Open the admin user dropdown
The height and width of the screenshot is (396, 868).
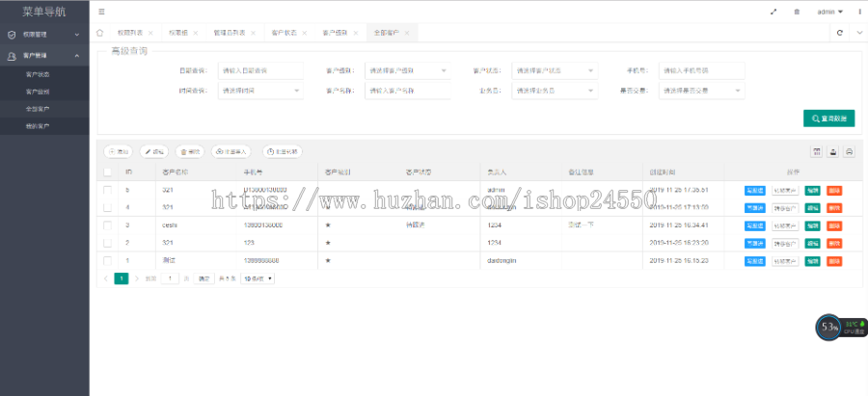point(829,12)
